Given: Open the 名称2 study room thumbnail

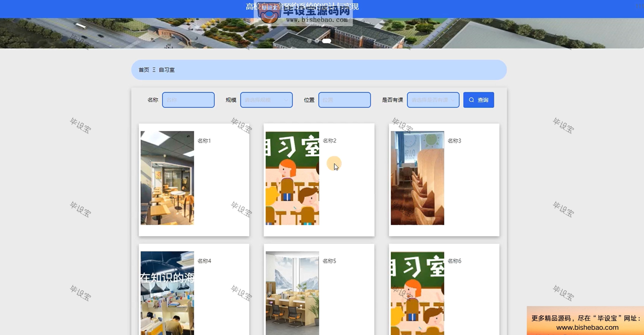Looking at the screenshot, I should (x=292, y=178).
